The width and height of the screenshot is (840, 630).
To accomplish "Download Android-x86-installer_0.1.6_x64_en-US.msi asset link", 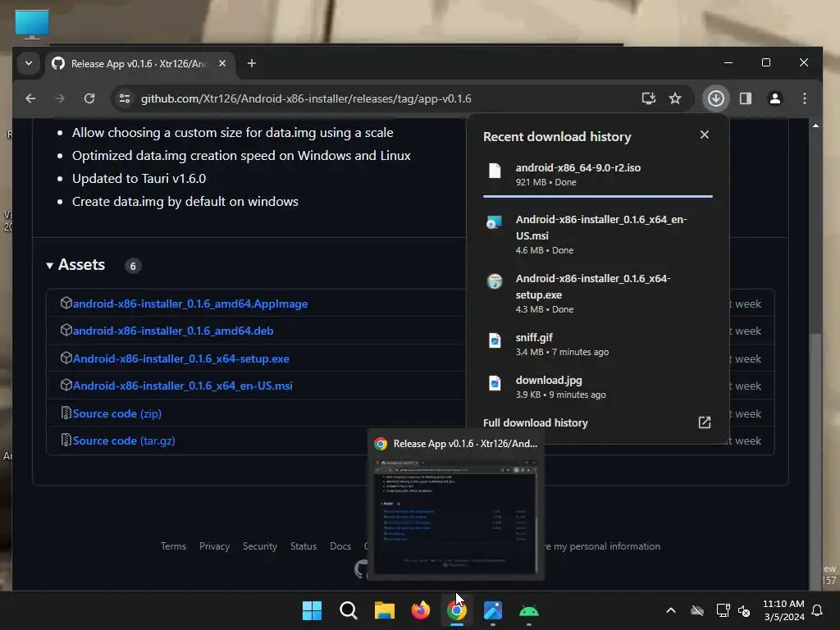I will tap(183, 386).
